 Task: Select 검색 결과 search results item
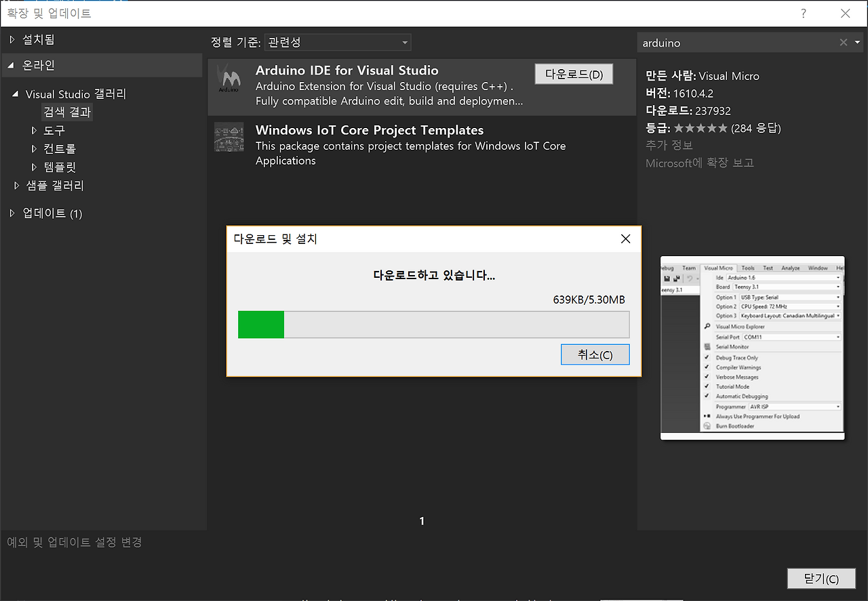point(67,112)
